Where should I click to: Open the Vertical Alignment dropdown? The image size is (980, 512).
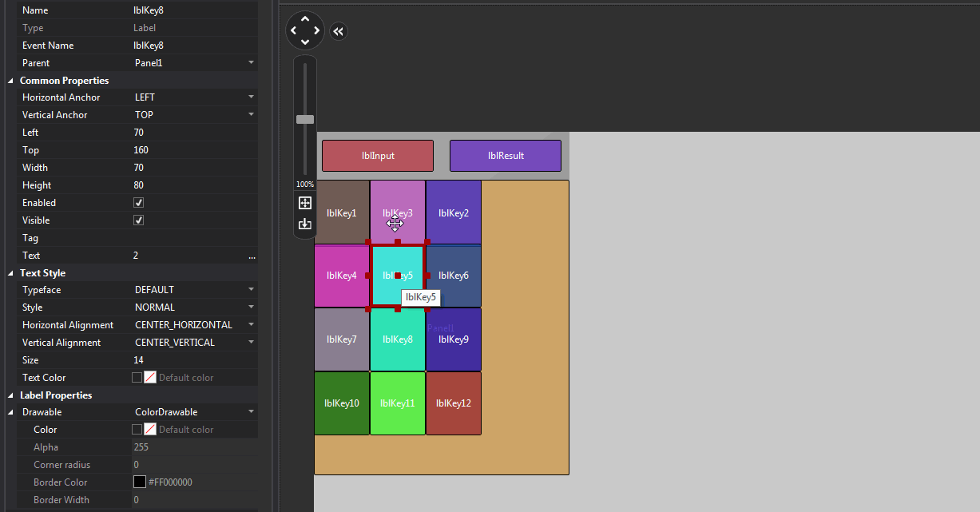[x=251, y=343]
